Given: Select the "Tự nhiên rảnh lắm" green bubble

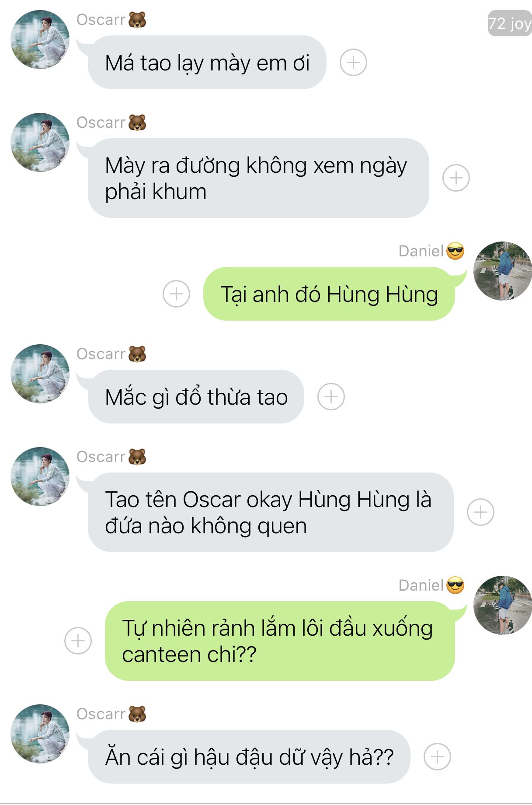Looking at the screenshot, I should pos(280,641).
